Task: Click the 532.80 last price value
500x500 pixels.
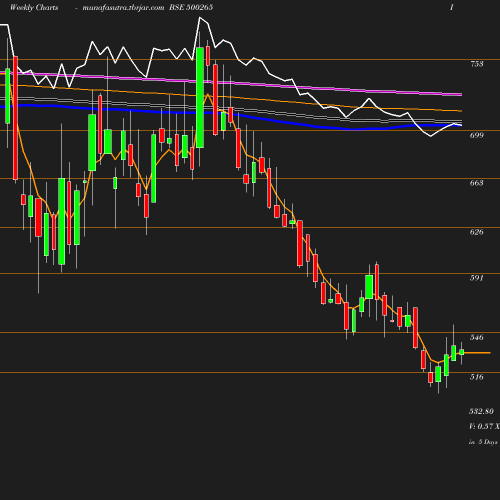Action: point(481,411)
